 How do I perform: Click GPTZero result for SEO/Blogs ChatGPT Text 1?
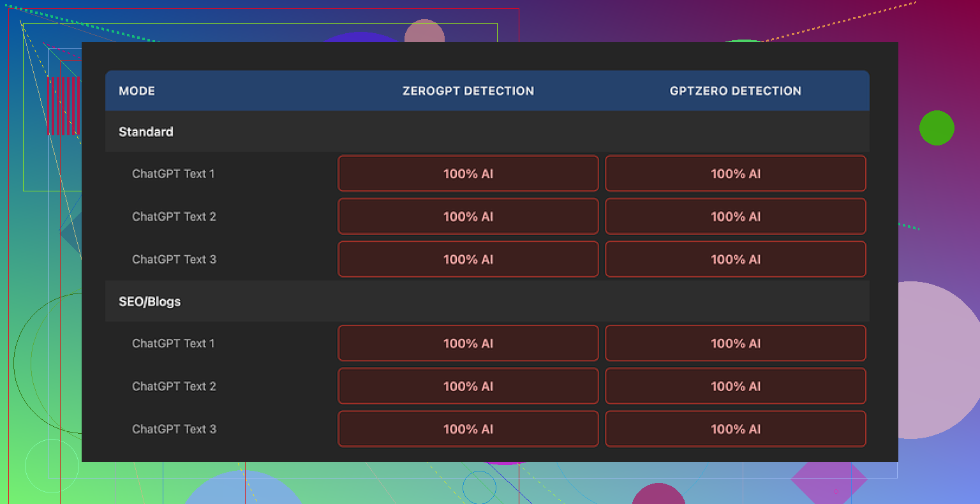click(x=735, y=343)
